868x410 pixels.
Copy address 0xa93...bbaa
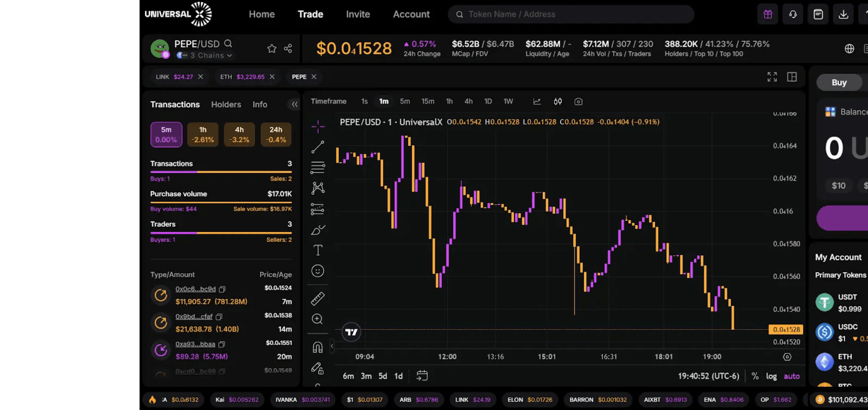pyautogui.click(x=222, y=344)
